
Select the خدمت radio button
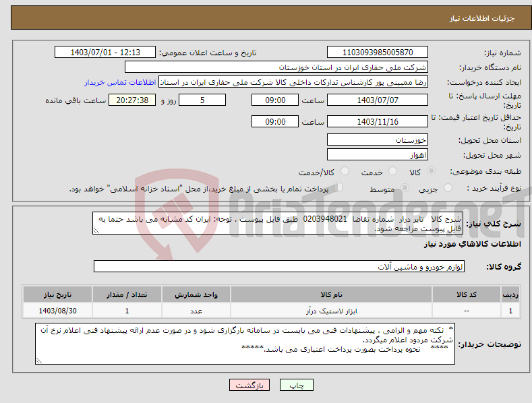[x=392, y=171]
